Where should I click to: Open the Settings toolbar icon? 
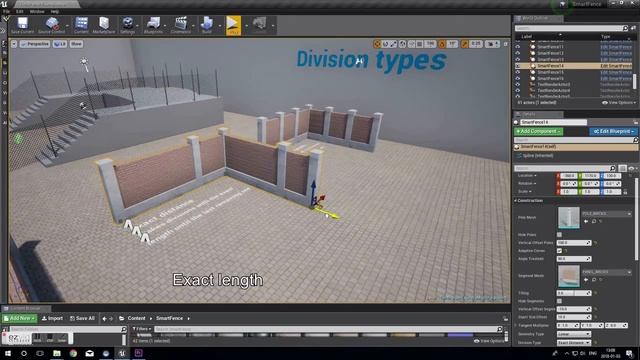pyautogui.click(x=127, y=25)
